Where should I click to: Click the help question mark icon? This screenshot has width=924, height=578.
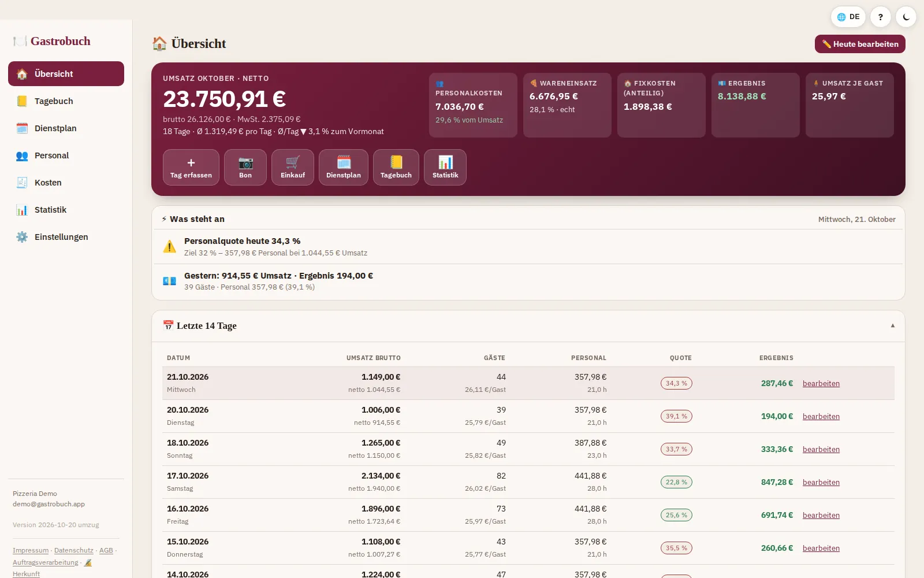pos(880,17)
